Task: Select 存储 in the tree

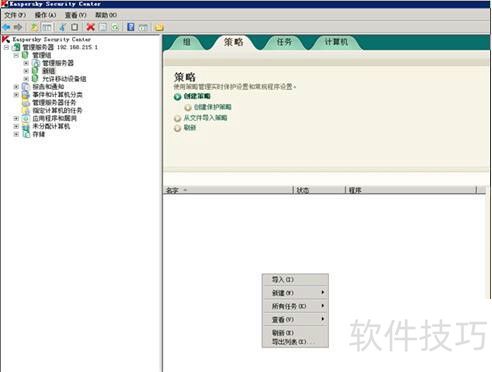Action: (38, 134)
